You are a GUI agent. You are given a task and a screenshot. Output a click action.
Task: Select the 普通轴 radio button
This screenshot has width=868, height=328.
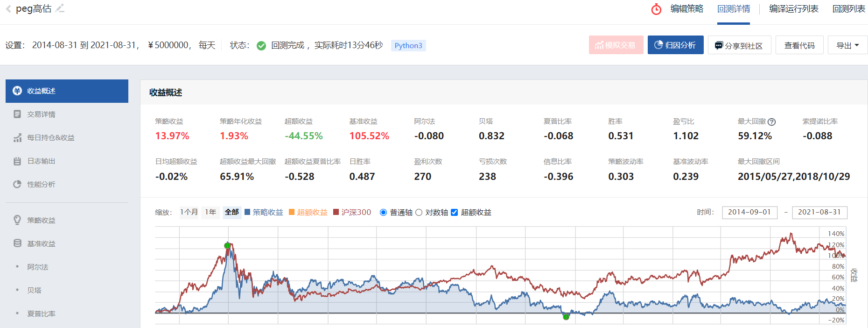click(384, 213)
